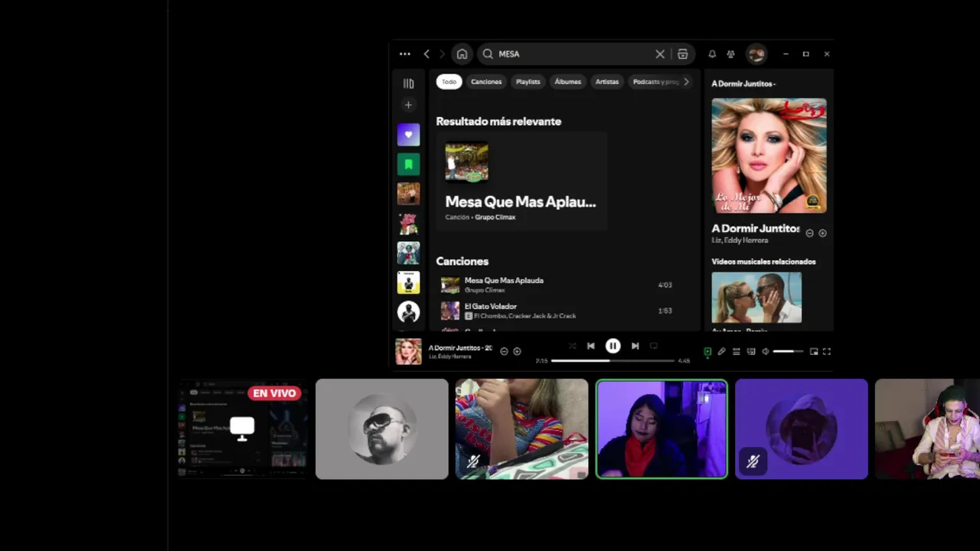The image size is (980, 551).
Task: Add song with plus in side panel
Action: 822,233
